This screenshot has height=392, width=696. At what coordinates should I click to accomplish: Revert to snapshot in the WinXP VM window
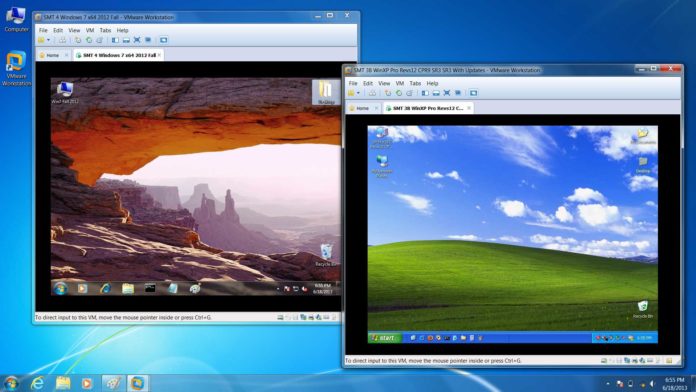tap(399, 93)
